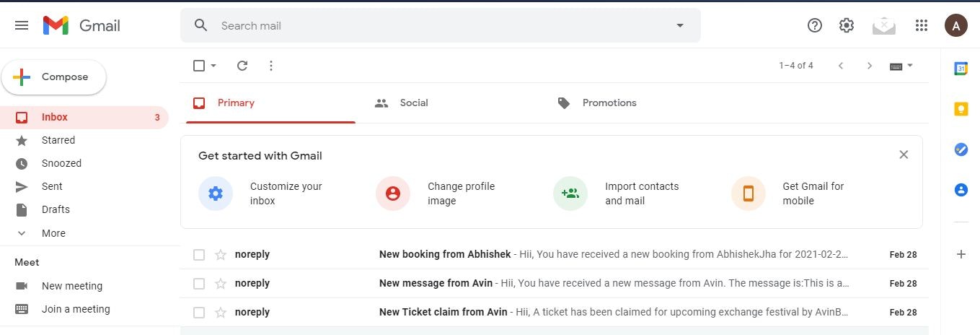The image size is (980, 335).
Task: Open the Settings gear
Action: [847, 25]
